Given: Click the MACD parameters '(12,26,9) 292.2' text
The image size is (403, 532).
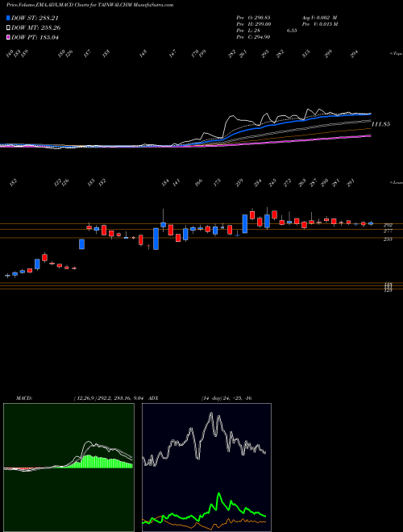Looking at the screenshot, I should click(91, 398).
